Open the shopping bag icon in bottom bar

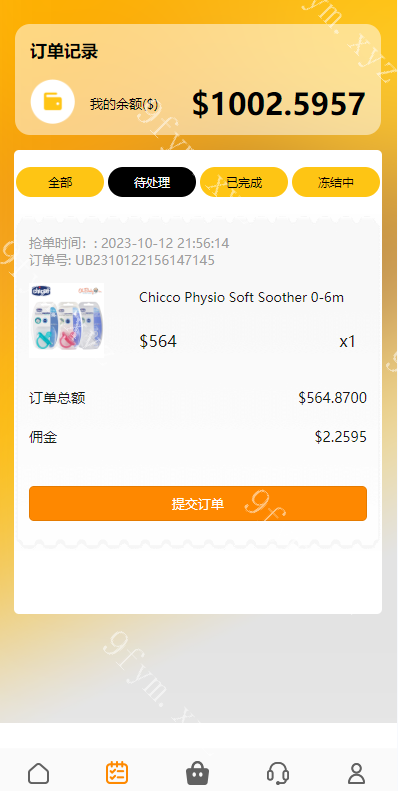click(198, 773)
